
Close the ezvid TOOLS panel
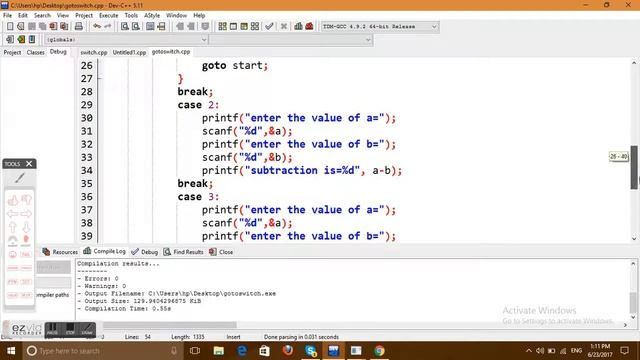tap(29, 164)
